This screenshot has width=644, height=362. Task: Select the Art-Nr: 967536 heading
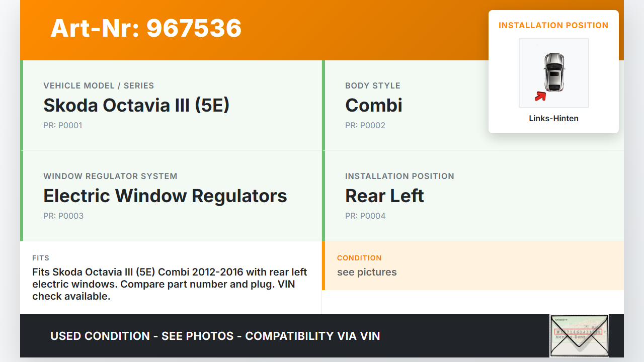pos(146,28)
